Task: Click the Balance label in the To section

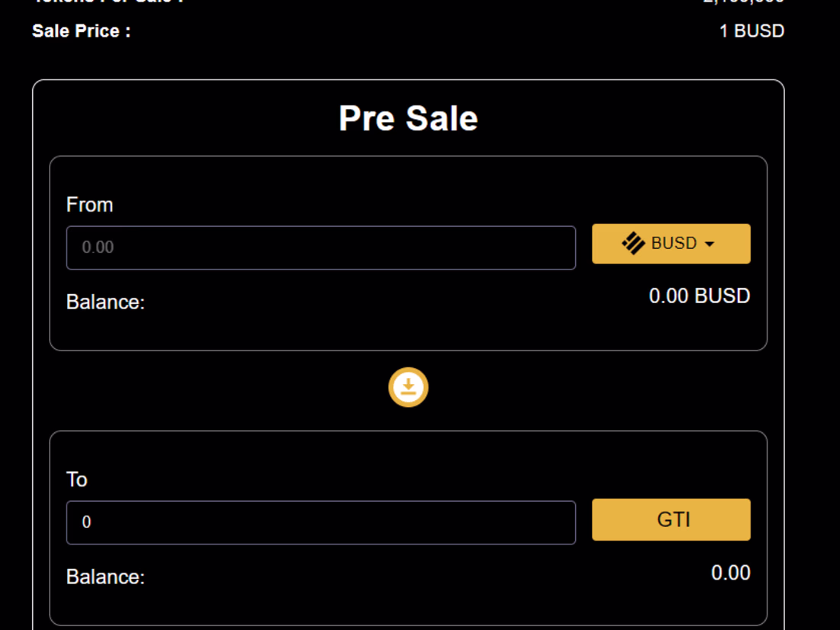Action: 105,577
